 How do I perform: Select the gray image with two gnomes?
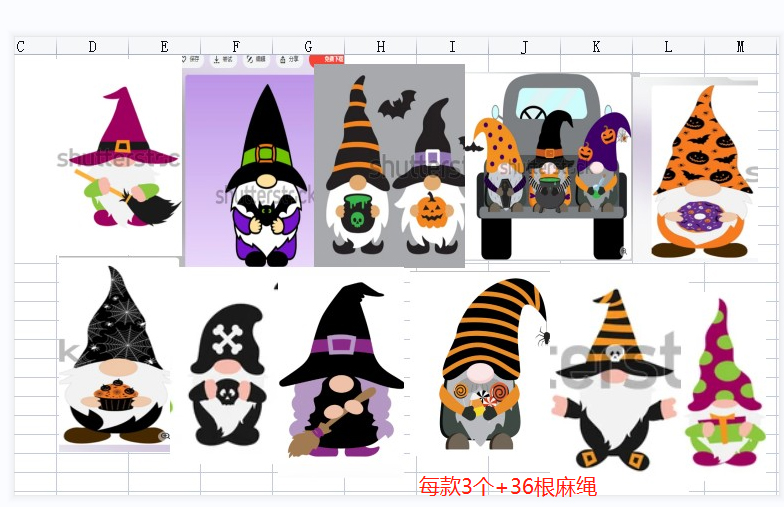389,166
